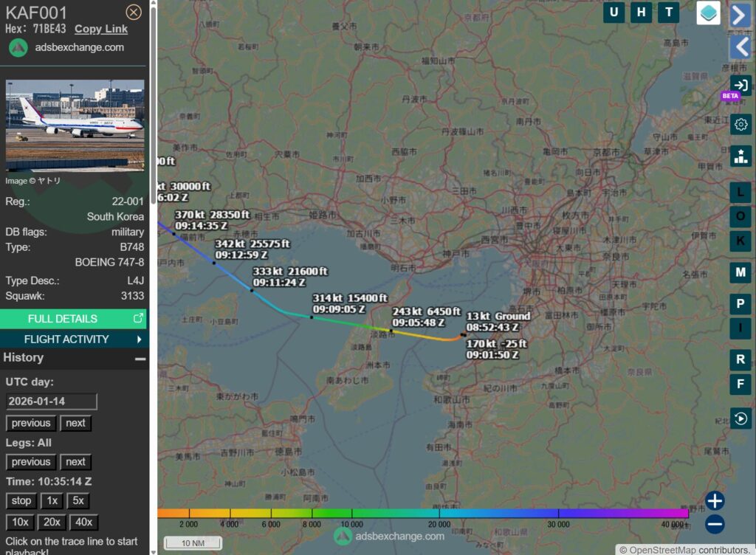Click the settings gear icon
Screen dimensions: 756x555
[740, 125]
